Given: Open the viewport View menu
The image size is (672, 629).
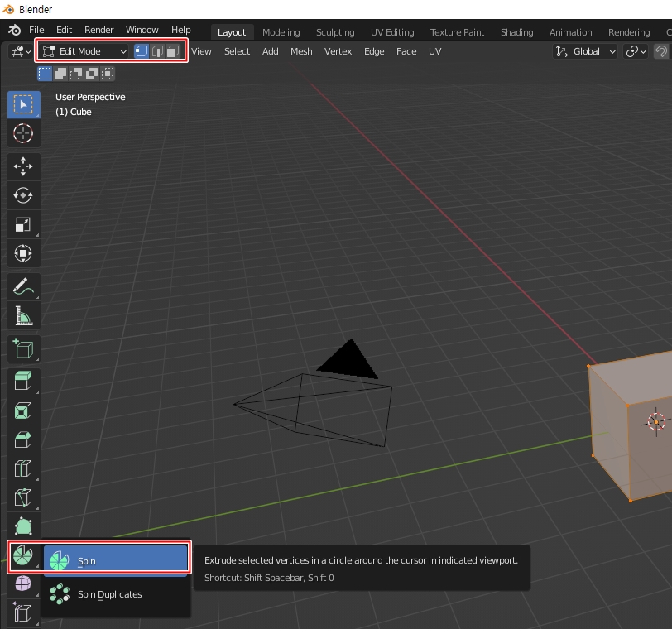Looking at the screenshot, I should (x=201, y=51).
